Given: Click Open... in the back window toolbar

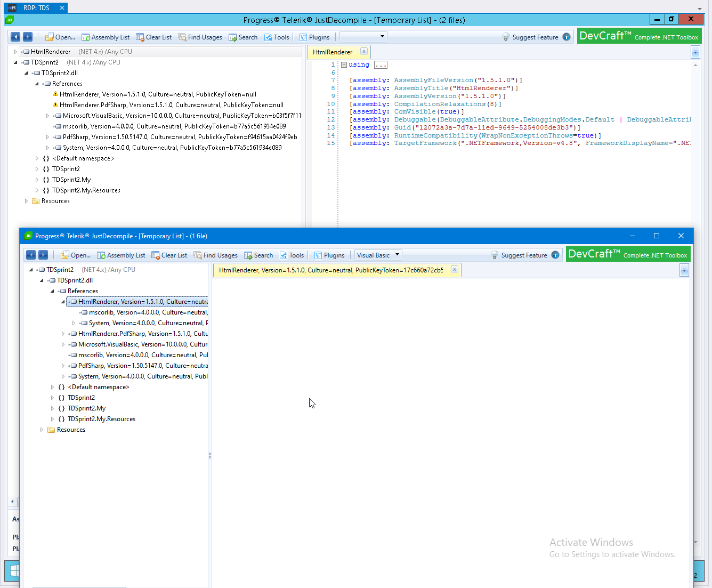Looking at the screenshot, I should click(60, 37).
